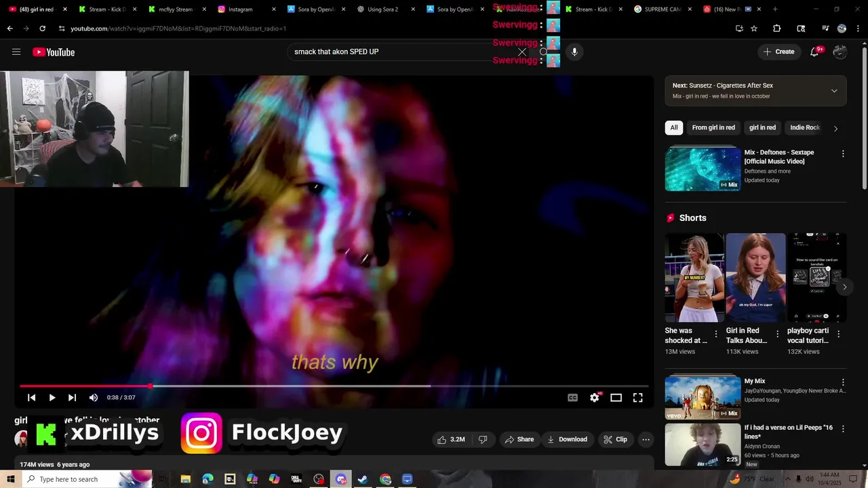This screenshot has width=868, height=488.
Task: Open options for 'My Mix'
Action: tap(843, 382)
